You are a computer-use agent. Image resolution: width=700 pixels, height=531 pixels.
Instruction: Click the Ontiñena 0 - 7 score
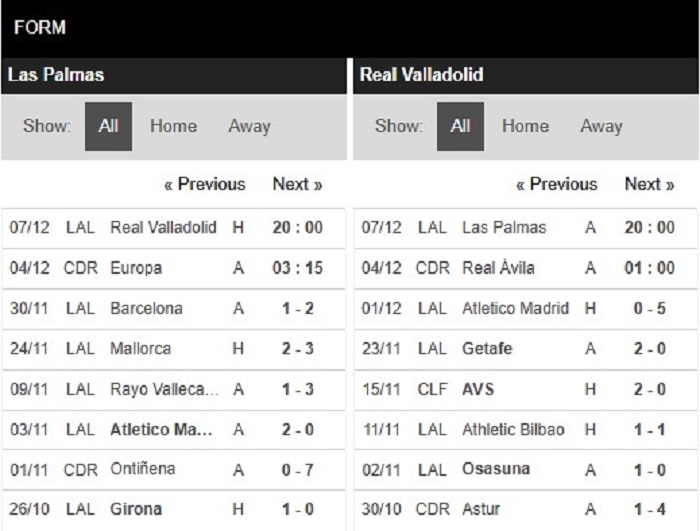click(298, 470)
